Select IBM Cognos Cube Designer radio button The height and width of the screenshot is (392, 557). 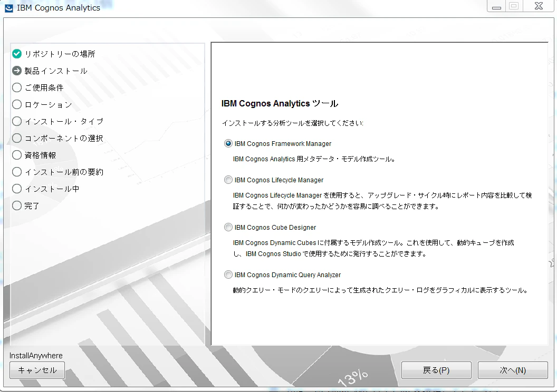click(228, 228)
